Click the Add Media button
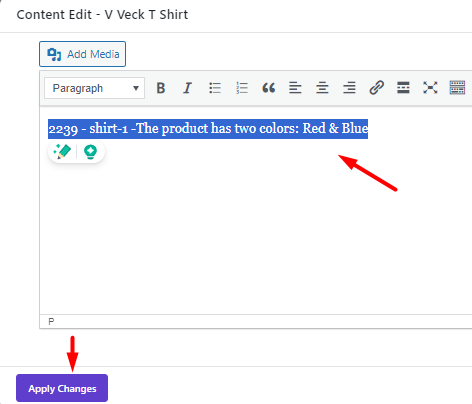This screenshot has height=404, width=472. pos(82,54)
